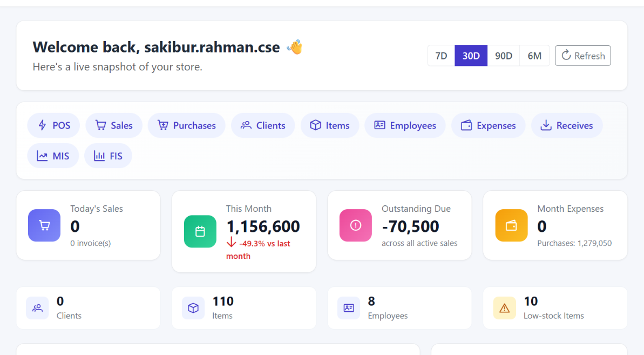The image size is (644, 355).
Task: Click the Refresh button
Action: tap(583, 56)
